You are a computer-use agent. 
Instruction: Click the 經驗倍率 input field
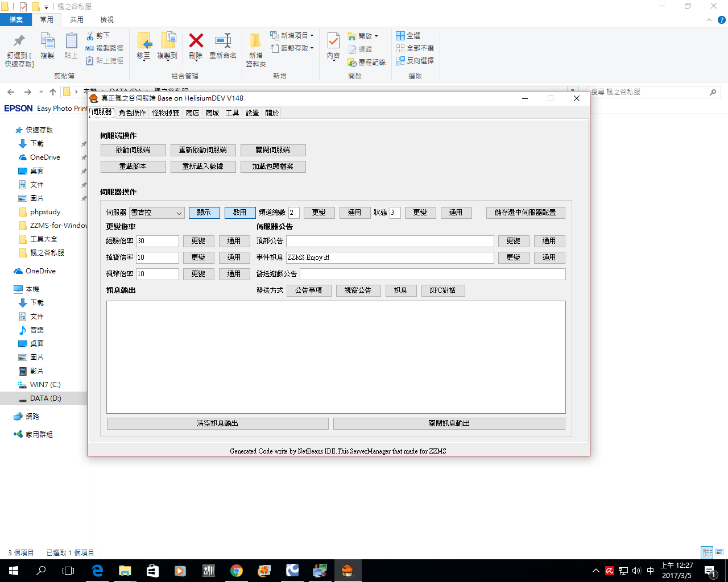158,241
